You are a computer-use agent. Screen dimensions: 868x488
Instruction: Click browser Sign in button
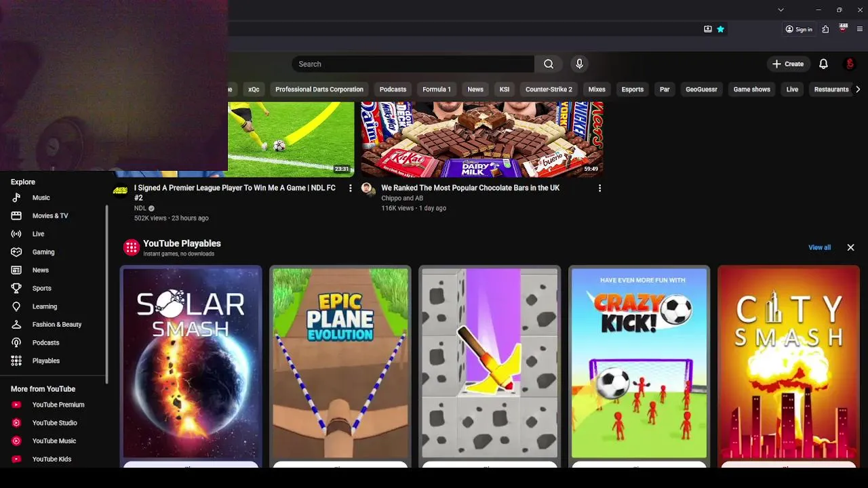pyautogui.click(x=799, y=29)
